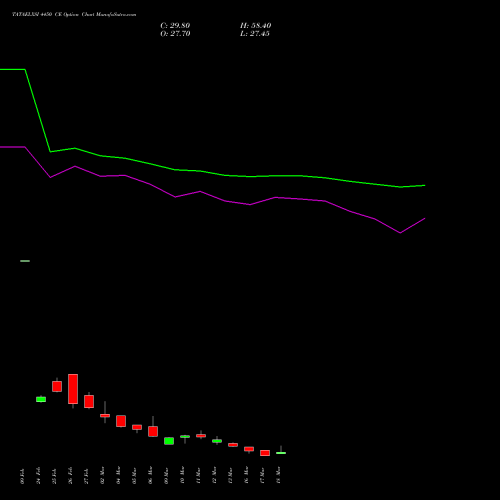The height and width of the screenshot is (500, 500).
Task: Click the 04 Mar date label
Action: click(x=118, y=475)
